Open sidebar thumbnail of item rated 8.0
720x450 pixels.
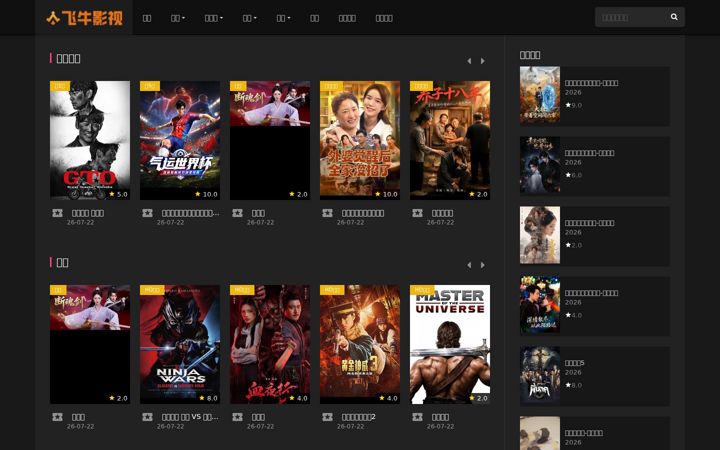(540, 375)
